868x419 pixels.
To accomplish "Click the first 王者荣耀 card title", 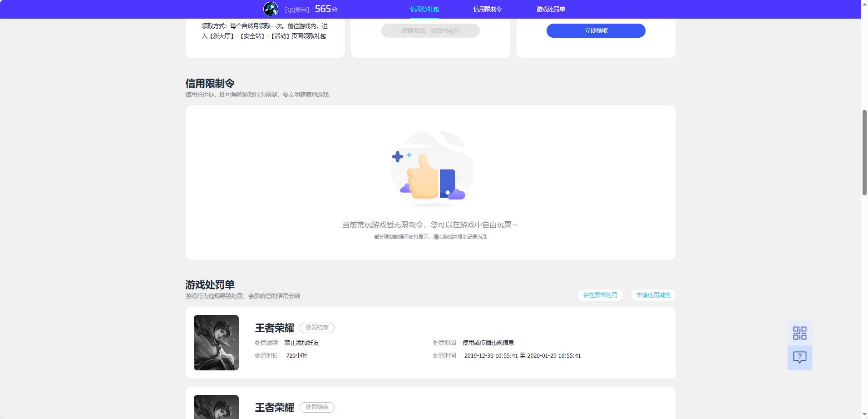I will tap(274, 328).
